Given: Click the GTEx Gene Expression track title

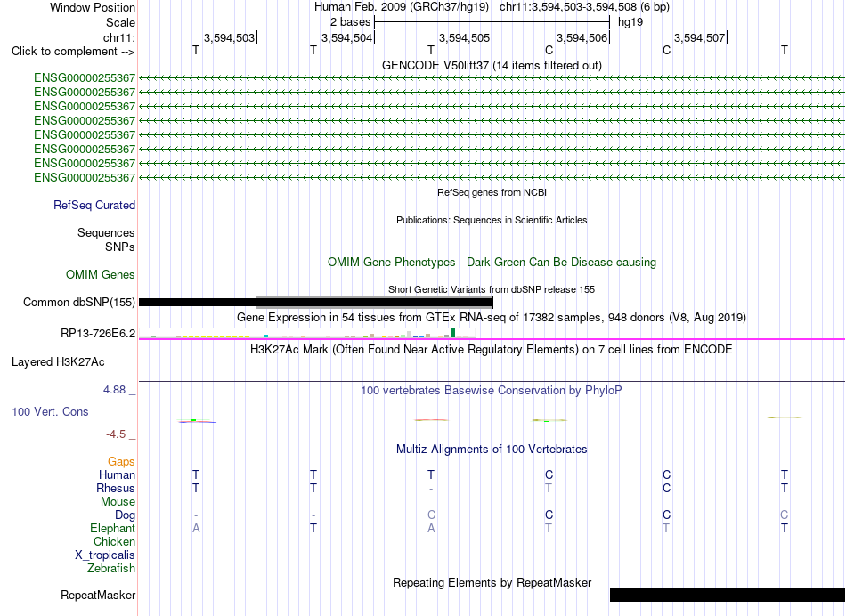Looking at the screenshot, I should [492, 317].
